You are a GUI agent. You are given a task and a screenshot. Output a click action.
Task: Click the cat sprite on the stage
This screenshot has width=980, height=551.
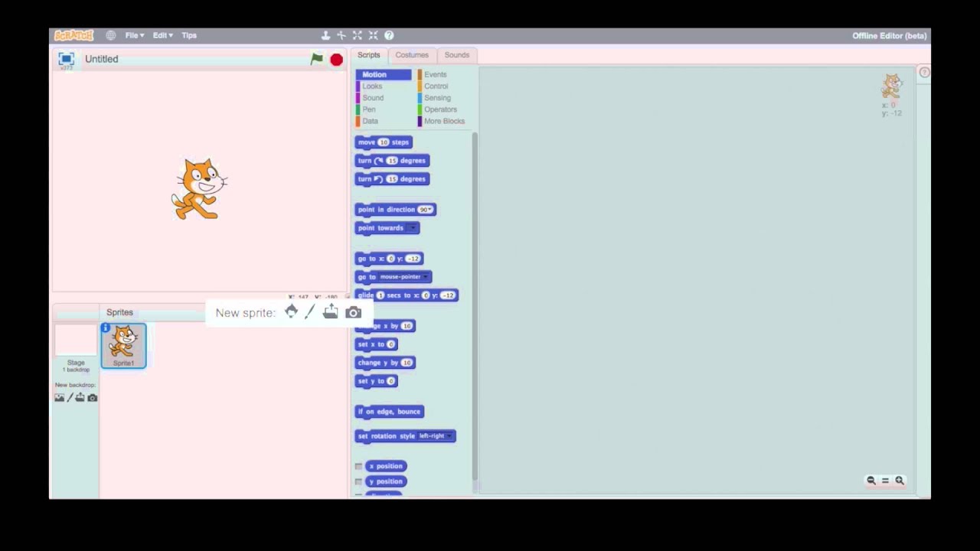pyautogui.click(x=199, y=189)
